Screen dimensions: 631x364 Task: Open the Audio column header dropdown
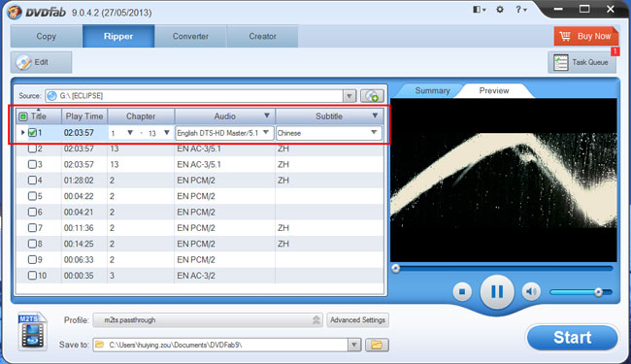[266, 116]
